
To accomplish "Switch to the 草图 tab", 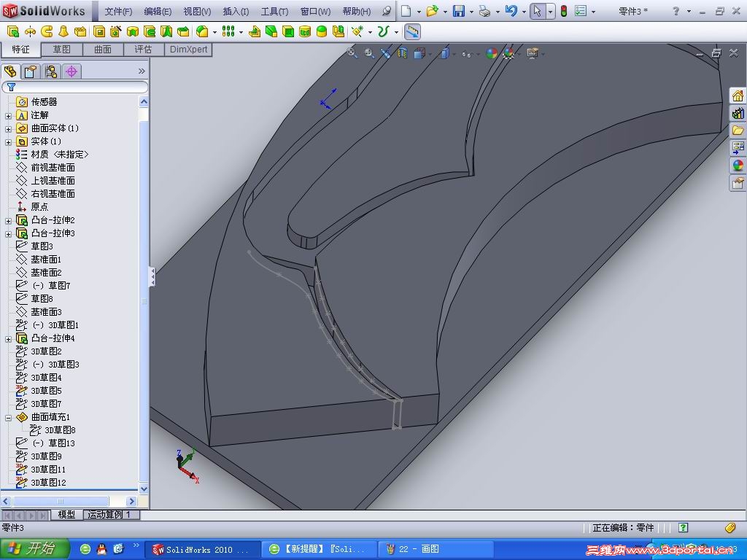I will 62,50.
